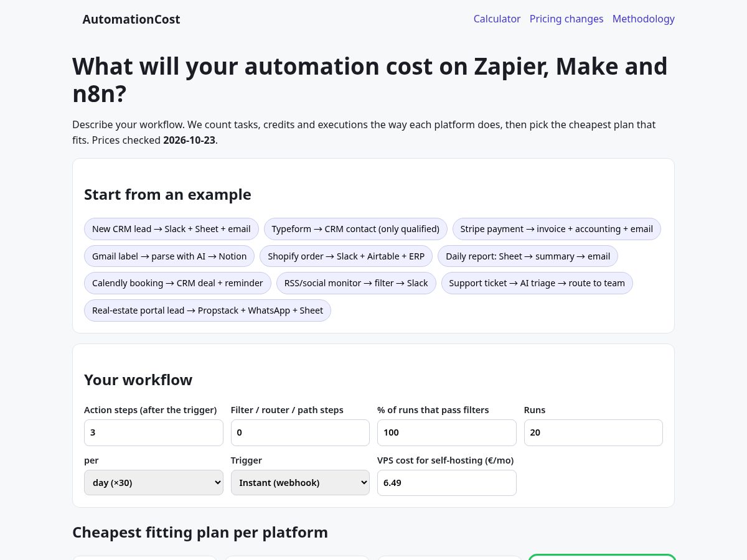
Task: Open the AutomationCost home logo link
Action: pos(131,19)
